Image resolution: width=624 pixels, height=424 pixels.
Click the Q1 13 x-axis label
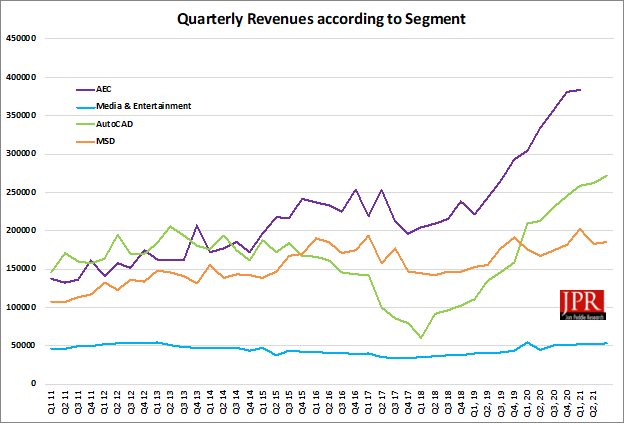tap(157, 403)
